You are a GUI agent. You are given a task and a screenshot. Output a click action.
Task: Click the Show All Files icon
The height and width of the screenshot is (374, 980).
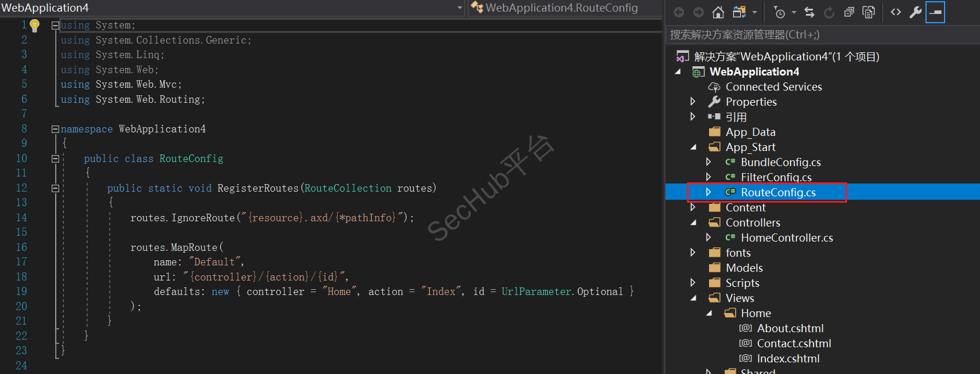(x=869, y=12)
